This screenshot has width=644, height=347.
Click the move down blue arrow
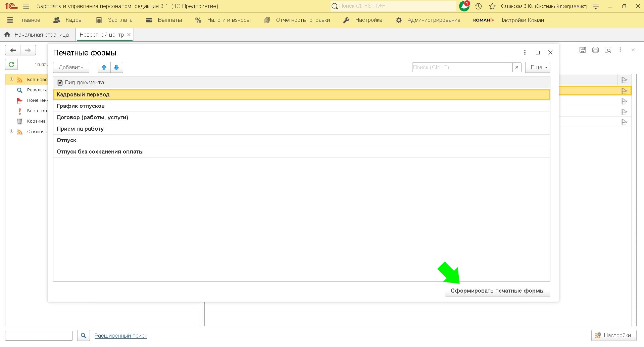coord(116,68)
